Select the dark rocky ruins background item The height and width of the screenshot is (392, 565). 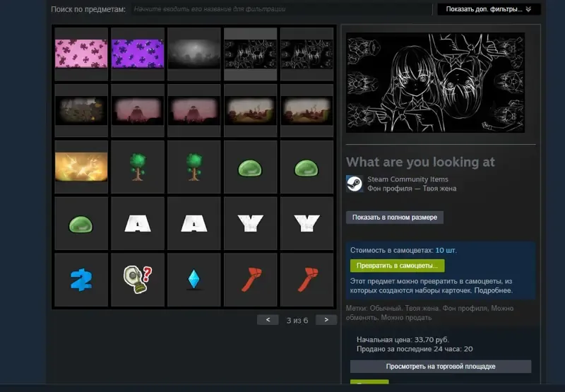coord(81,110)
